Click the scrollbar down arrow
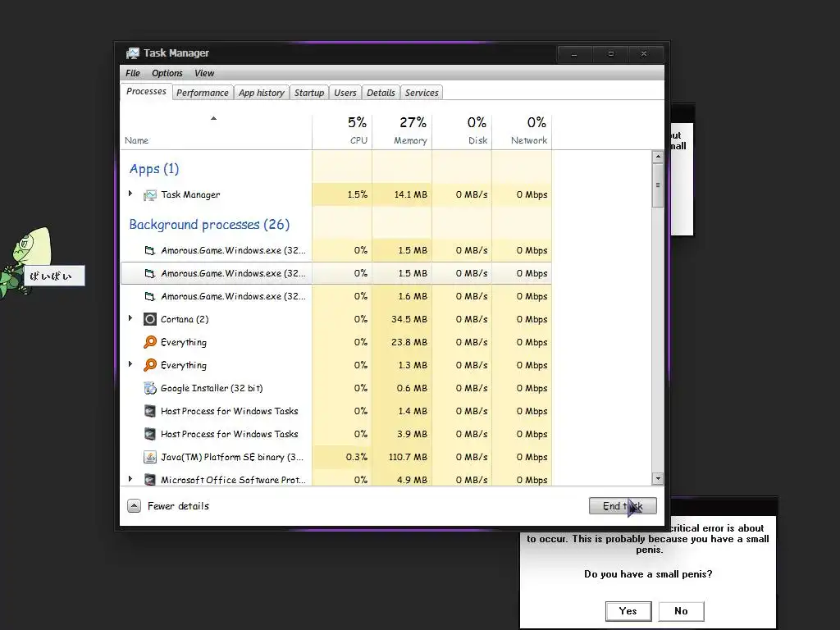The image size is (840, 630). (658, 478)
